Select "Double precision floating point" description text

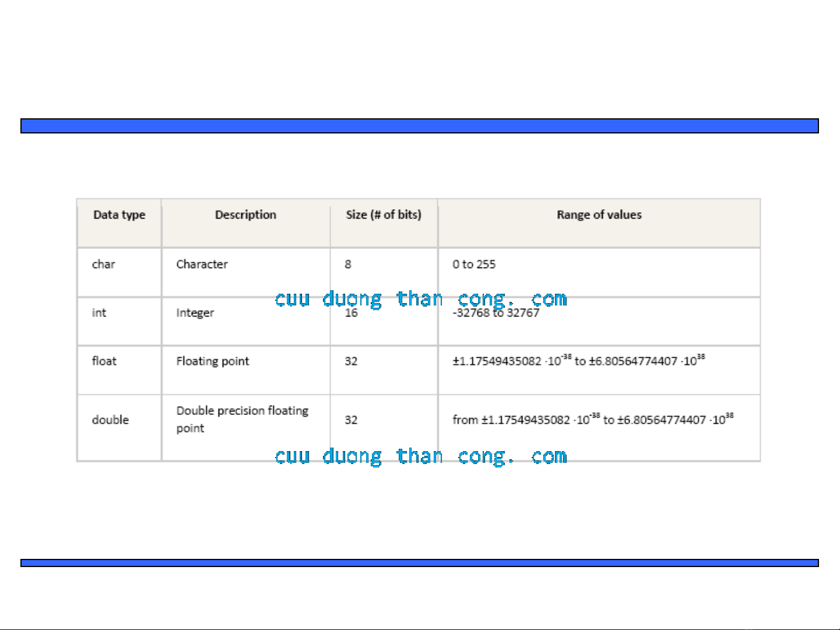[242, 419]
